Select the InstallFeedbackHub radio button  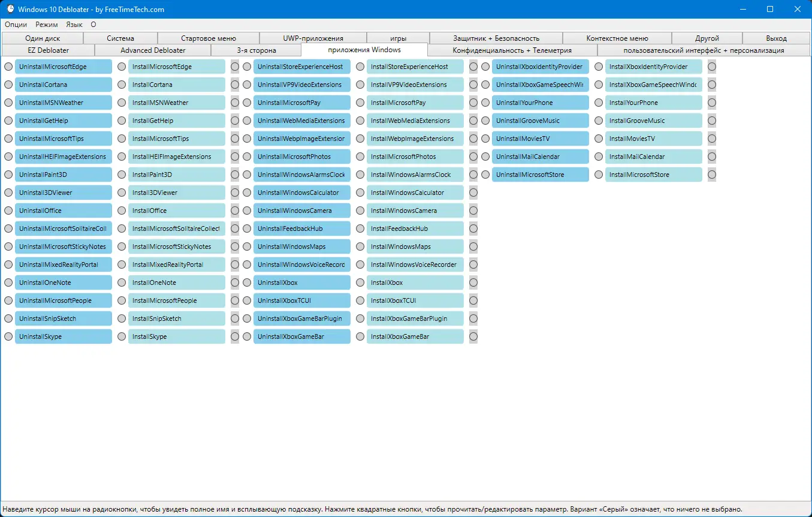coord(360,229)
